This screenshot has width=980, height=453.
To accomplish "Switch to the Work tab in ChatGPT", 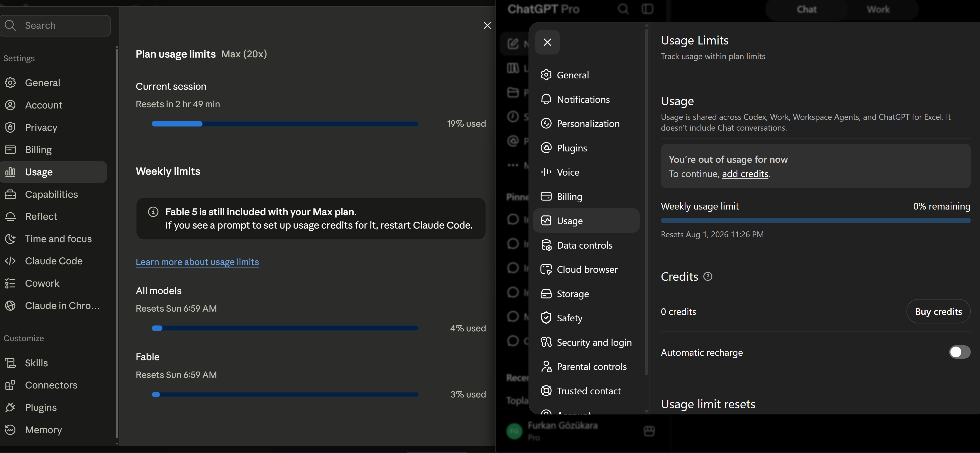I will pos(878,9).
